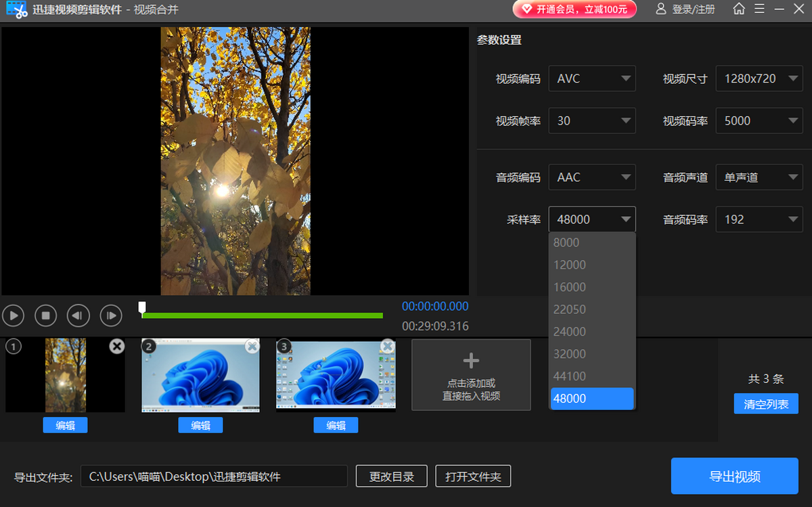The width and height of the screenshot is (812, 507).
Task: Expand the audio channel dropdown
Action: coord(759,177)
